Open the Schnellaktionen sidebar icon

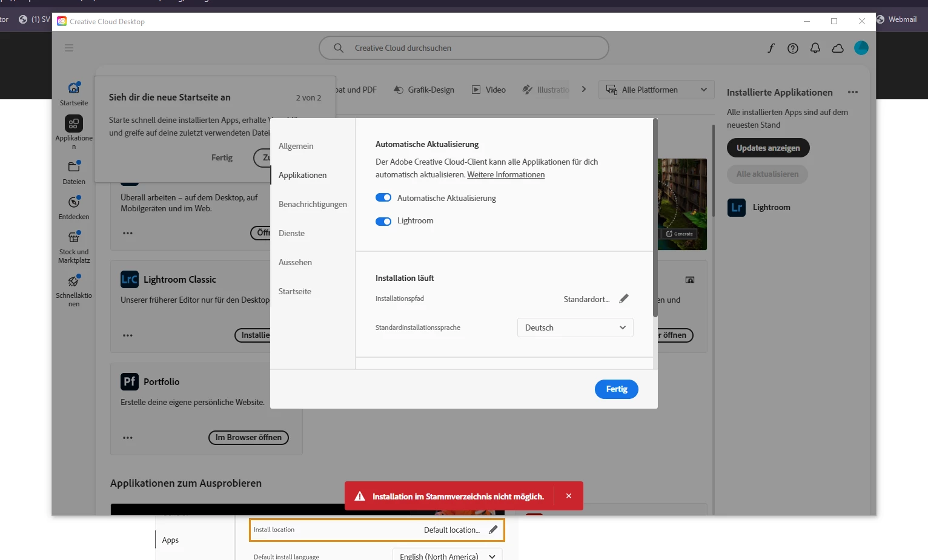tap(74, 280)
